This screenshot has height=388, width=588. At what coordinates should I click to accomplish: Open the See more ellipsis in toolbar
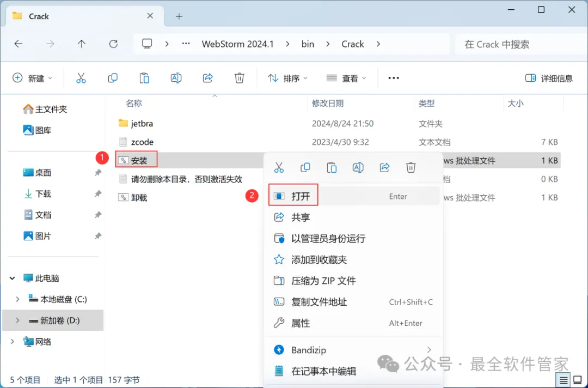coord(394,78)
